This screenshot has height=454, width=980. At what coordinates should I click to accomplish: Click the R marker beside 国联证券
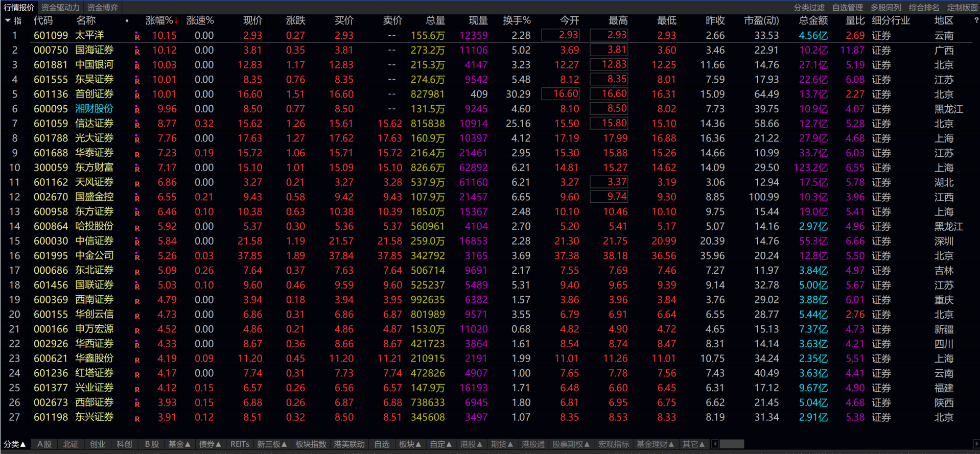coord(137,286)
